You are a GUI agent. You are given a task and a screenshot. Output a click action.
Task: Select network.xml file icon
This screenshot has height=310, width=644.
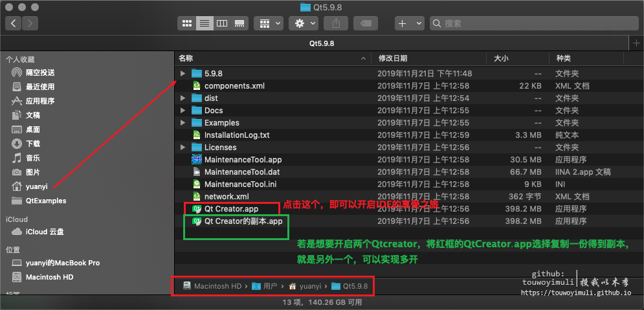point(197,197)
